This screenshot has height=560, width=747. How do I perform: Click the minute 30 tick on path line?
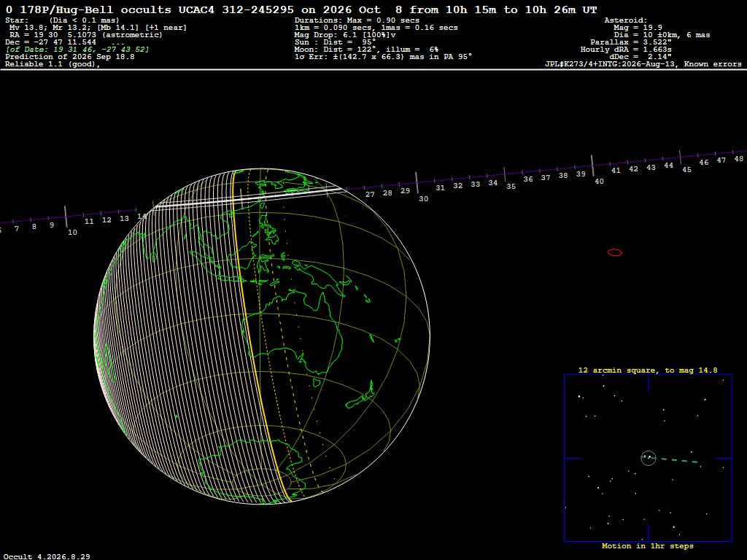coord(417,182)
